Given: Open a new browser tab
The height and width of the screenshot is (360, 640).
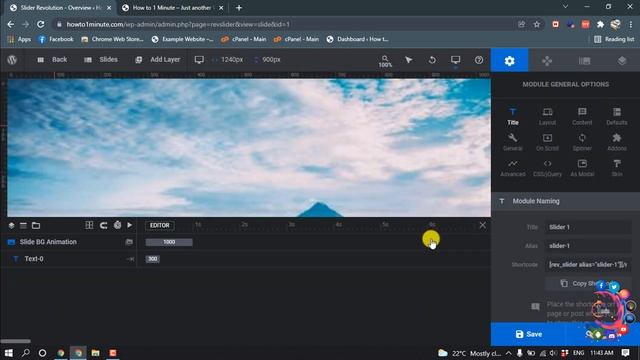Looking at the screenshot, I should pos(239,8).
